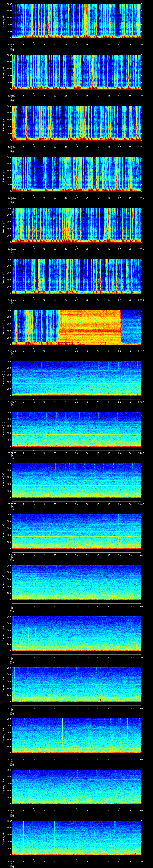Click the 20:21:00 start time label
153x868 pixels.
click(12, 402)
